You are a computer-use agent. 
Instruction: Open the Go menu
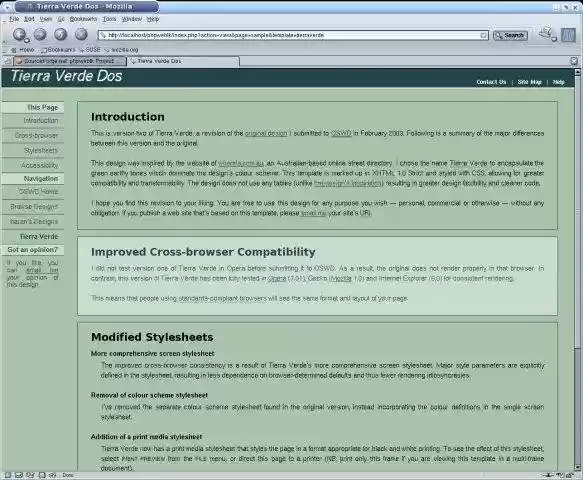[x=61, y=19]
